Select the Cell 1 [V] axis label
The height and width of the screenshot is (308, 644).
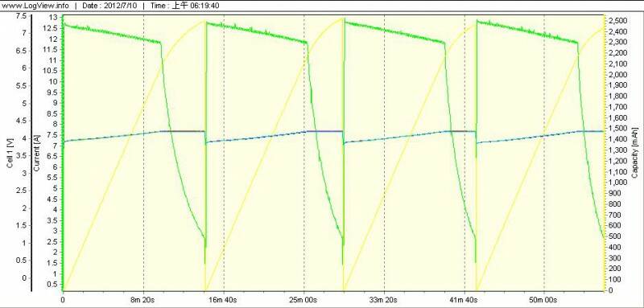tap(10, 154)
